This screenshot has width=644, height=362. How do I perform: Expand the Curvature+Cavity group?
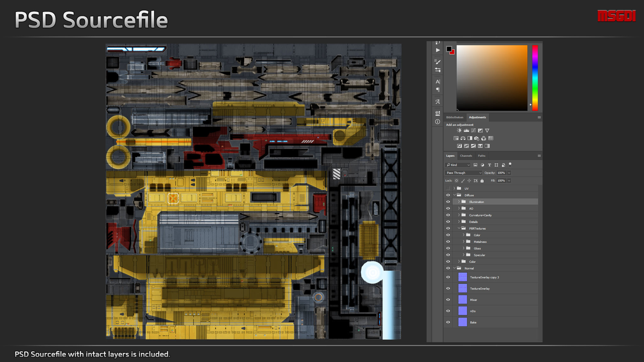[459, 215]
